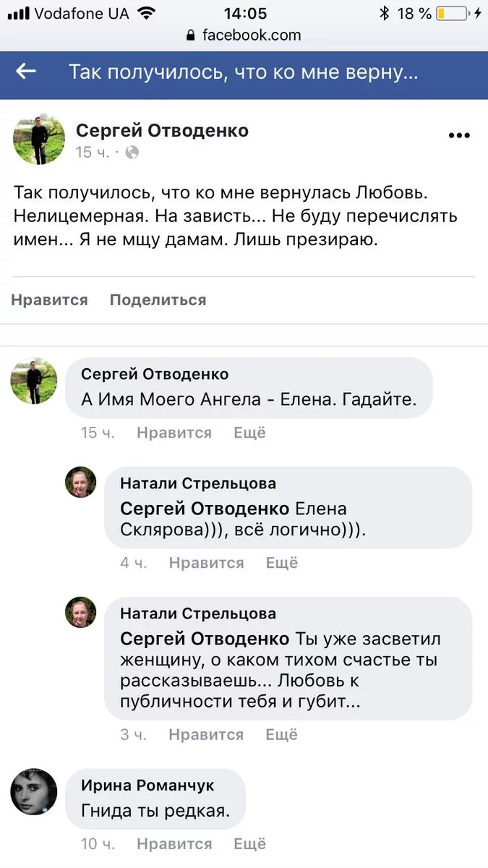Open Сергей Отводенко's profile from post author name
The image size is (488, 868).
coord(162,130)
